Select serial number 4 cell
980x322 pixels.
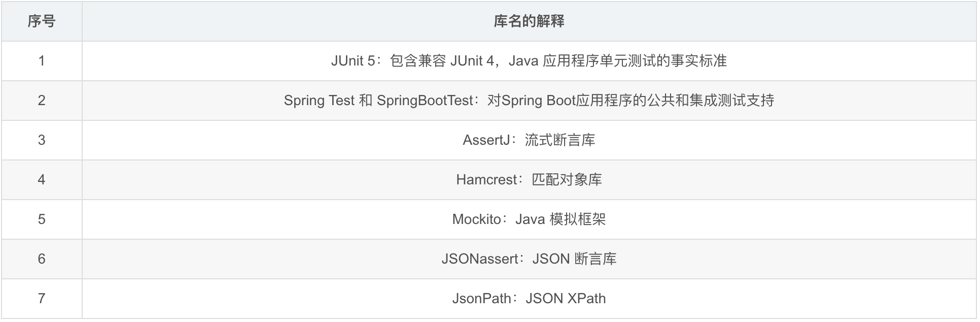pos(42,180)
